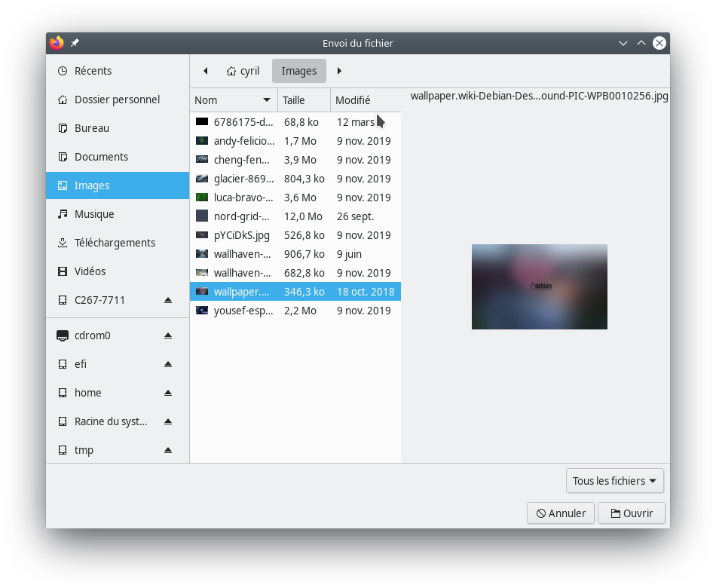Open the Tous les fichiers filter dropdown

point(614,481)
